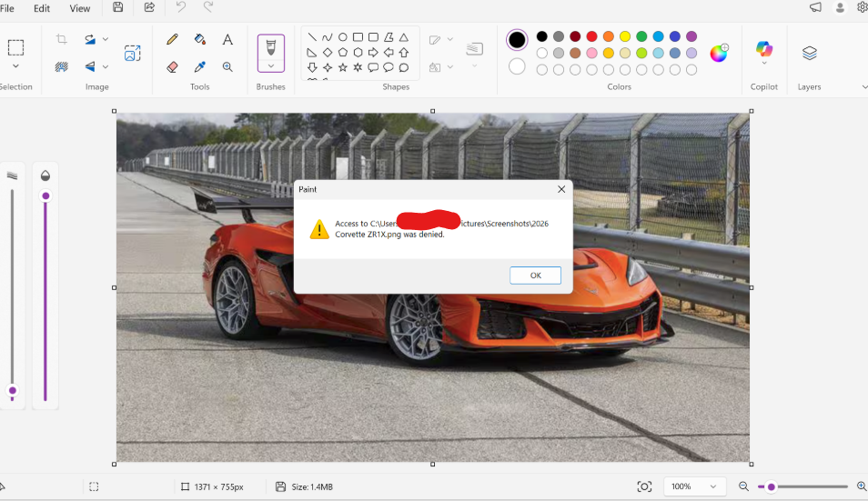This screenshot has height=501, width=868.
Task: Open the Edit menu
Action: pos(42,8)
